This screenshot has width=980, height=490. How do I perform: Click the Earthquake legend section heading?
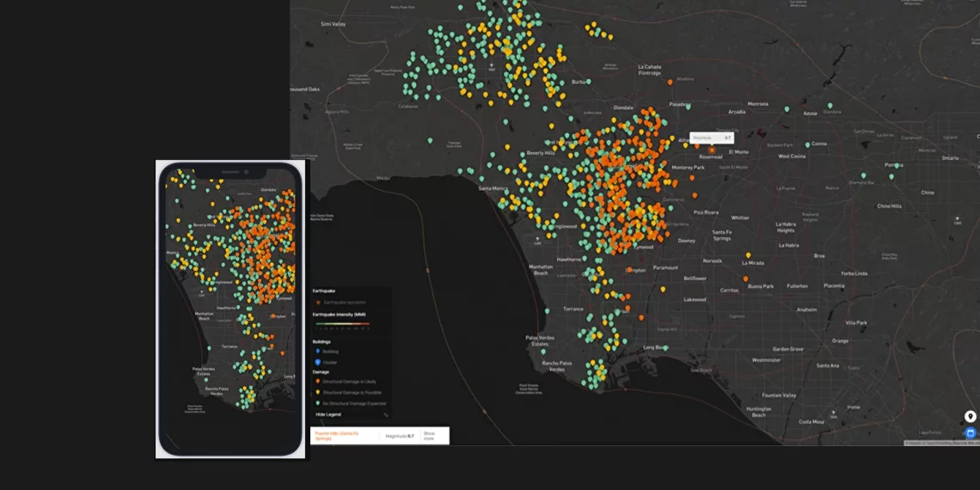click(324, 291)
